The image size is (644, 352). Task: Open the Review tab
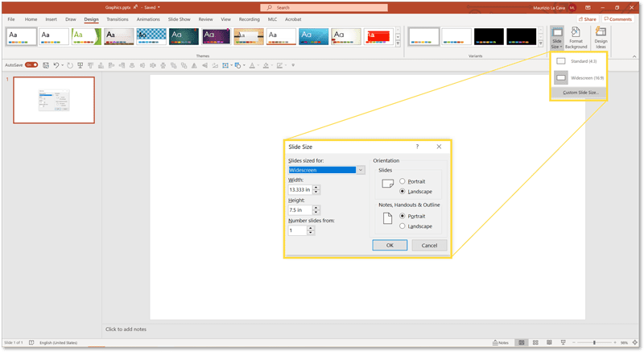click(206, 19)
